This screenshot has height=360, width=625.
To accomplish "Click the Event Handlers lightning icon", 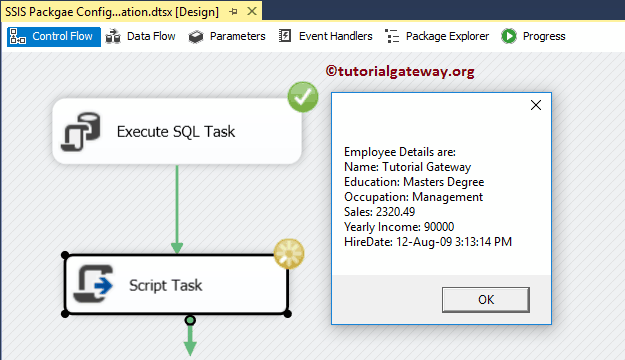I will coord(285,36).
